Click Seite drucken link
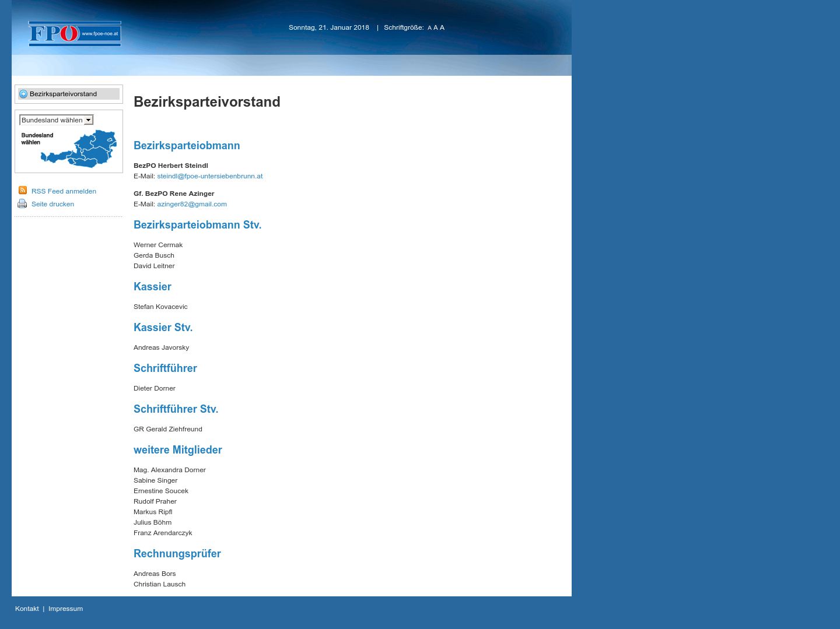Screen dimensions: 840x629 (x=52, y=204)
